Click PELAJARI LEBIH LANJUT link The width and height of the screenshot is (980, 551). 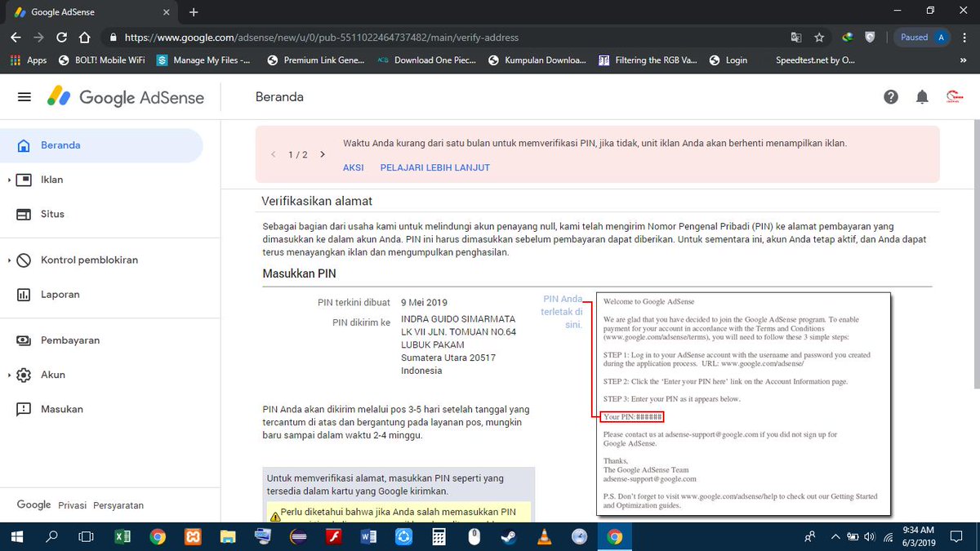point(435,167)
